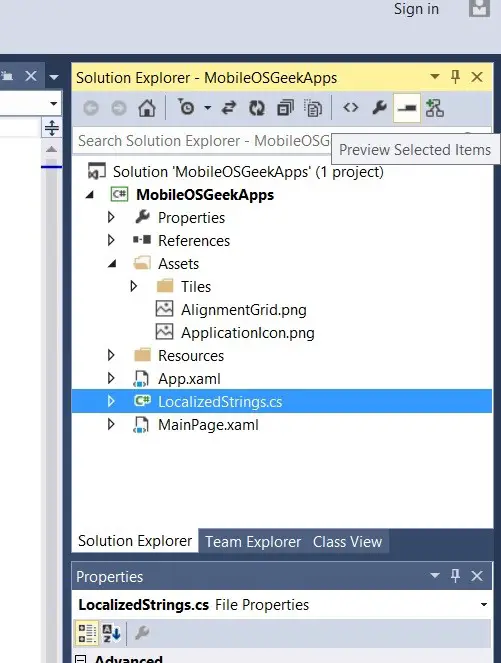Viewport: 501px width, 663px height.
Task: Click the pin icon beside editor tab close
Action: point(7,76)
